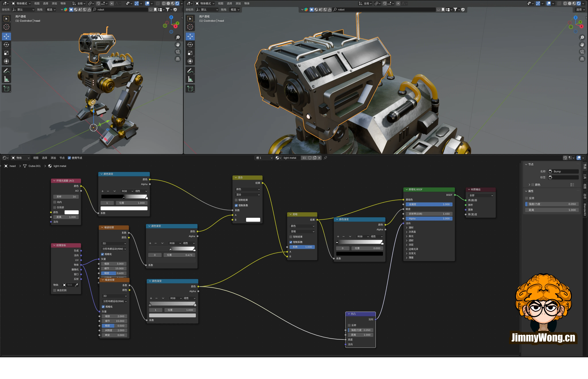Click the Add Cube tool in right viewport
Viewport: 588px width, 379px height.
[190, 89]
